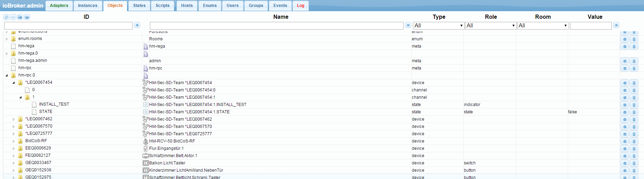Select the INSTALL_TEST tree item
The width and height of the screenshot is (644, 179).
tap(54, 104)
